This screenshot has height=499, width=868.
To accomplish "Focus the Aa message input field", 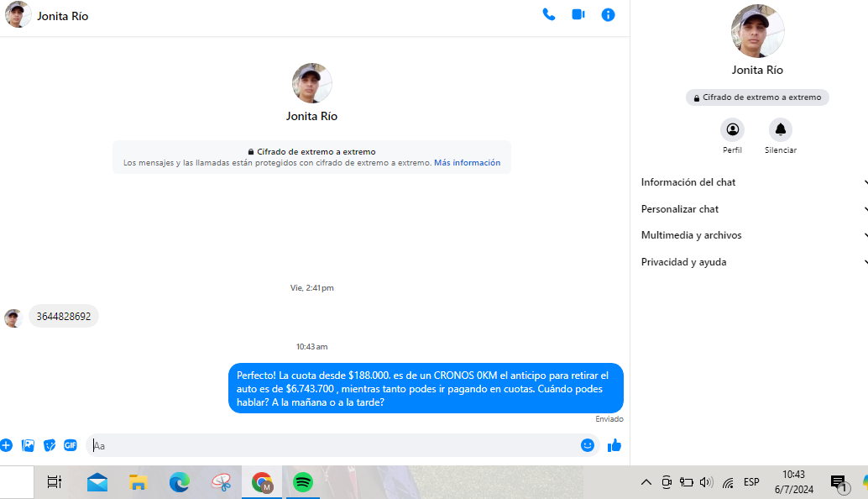I will [336, 445].
